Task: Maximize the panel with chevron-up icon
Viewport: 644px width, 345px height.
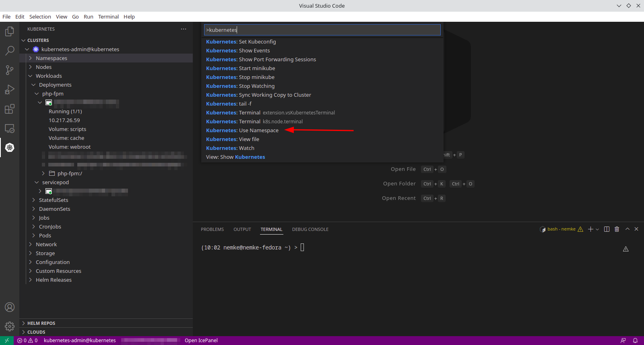Action: coord(627,229)
